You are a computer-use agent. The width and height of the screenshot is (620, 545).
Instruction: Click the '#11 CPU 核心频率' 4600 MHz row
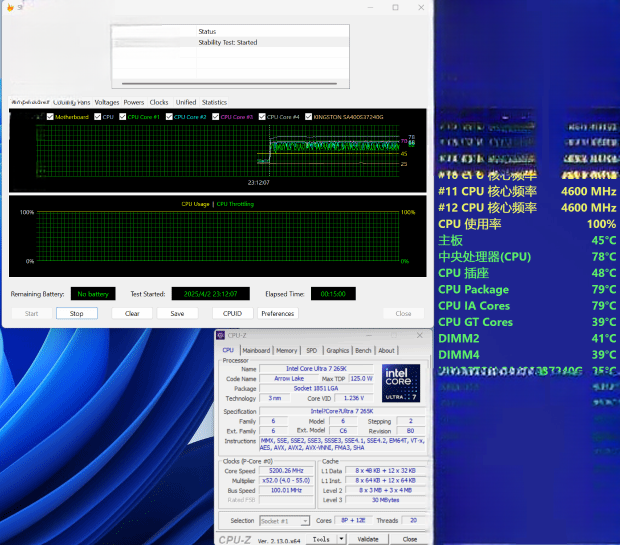[527, 191]
